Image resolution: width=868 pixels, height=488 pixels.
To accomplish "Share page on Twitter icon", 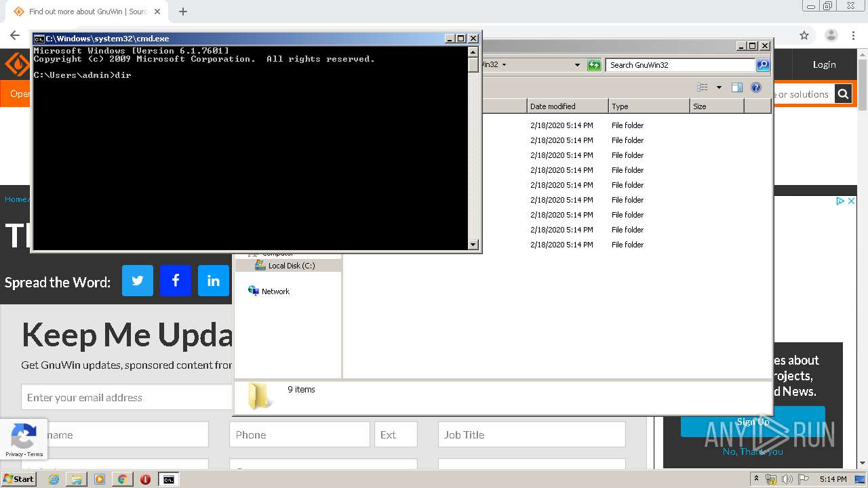I will pyautogui.click(x=138, y=281).
